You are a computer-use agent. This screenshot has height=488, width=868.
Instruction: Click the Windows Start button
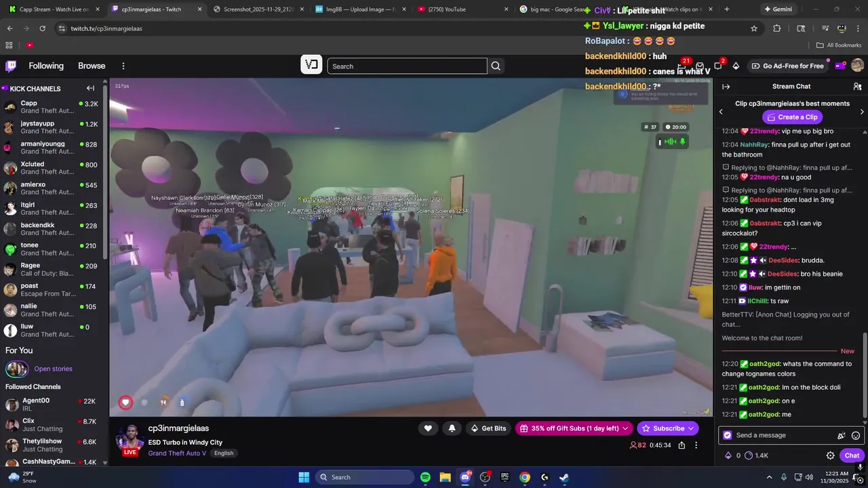(x=304, y=477)
